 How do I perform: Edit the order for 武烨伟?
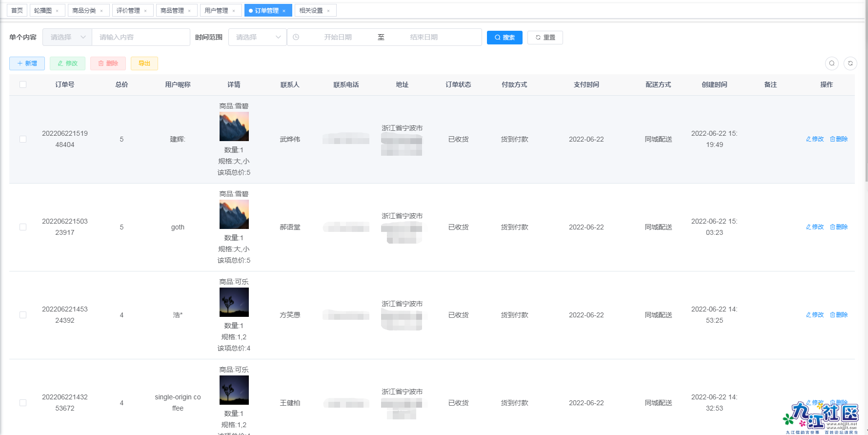click(x=815, y=139)
